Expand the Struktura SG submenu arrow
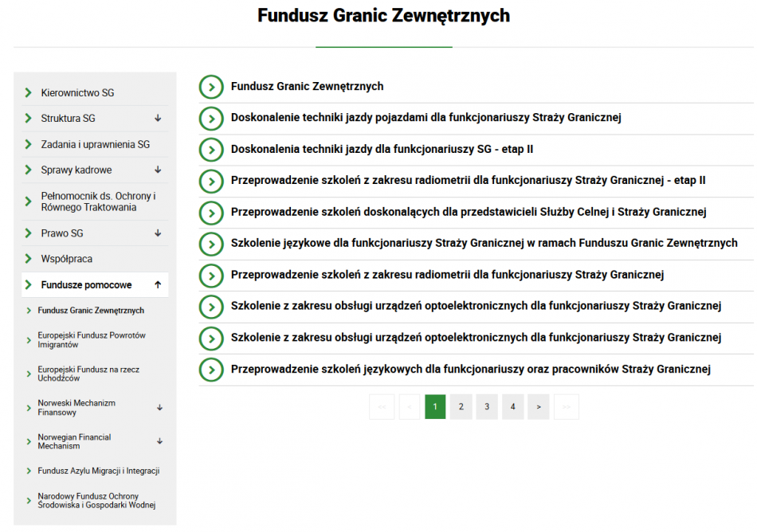 coord(158,119)
